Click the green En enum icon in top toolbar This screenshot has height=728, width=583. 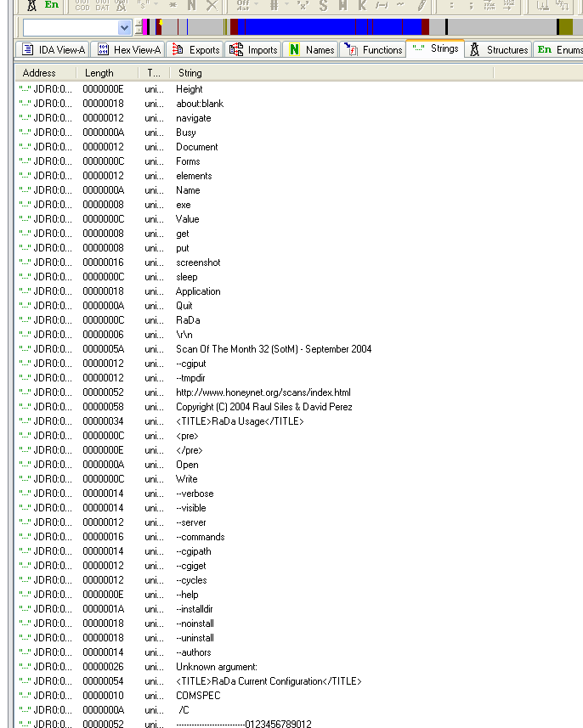pos(52,4)
